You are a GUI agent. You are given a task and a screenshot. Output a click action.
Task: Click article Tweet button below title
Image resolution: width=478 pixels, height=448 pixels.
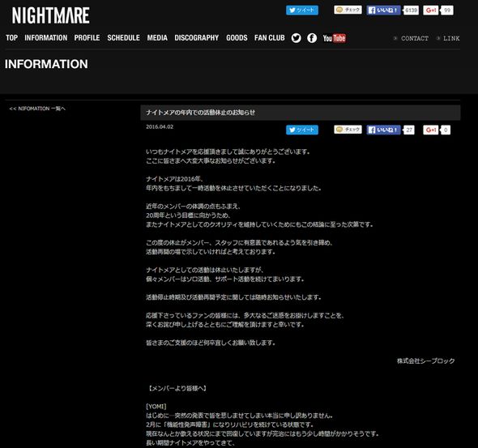point(302,130)
